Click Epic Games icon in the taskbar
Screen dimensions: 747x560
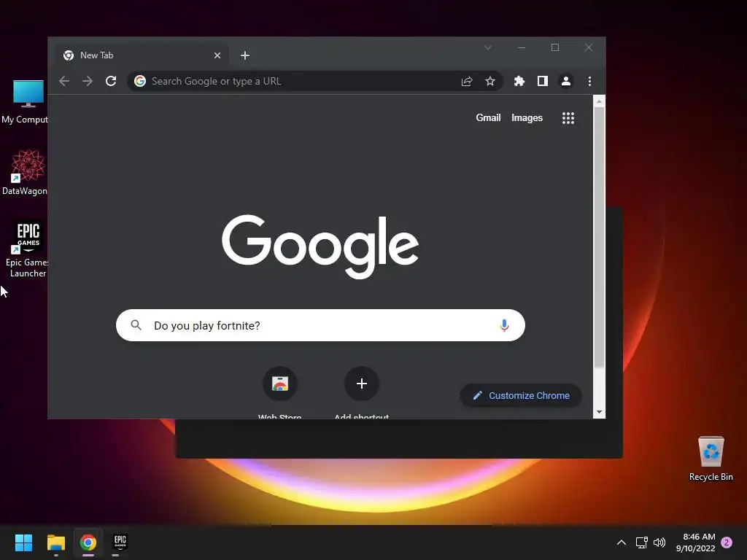click(120, 542)
